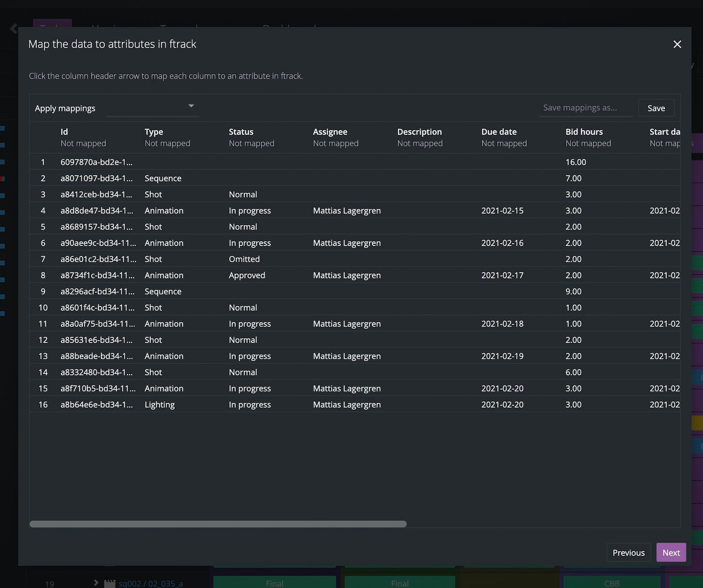This screenshot has height=588, width=703.
Task: Click bid hours value 7.00
Action: pyautogui.click(x=573, y=178)
